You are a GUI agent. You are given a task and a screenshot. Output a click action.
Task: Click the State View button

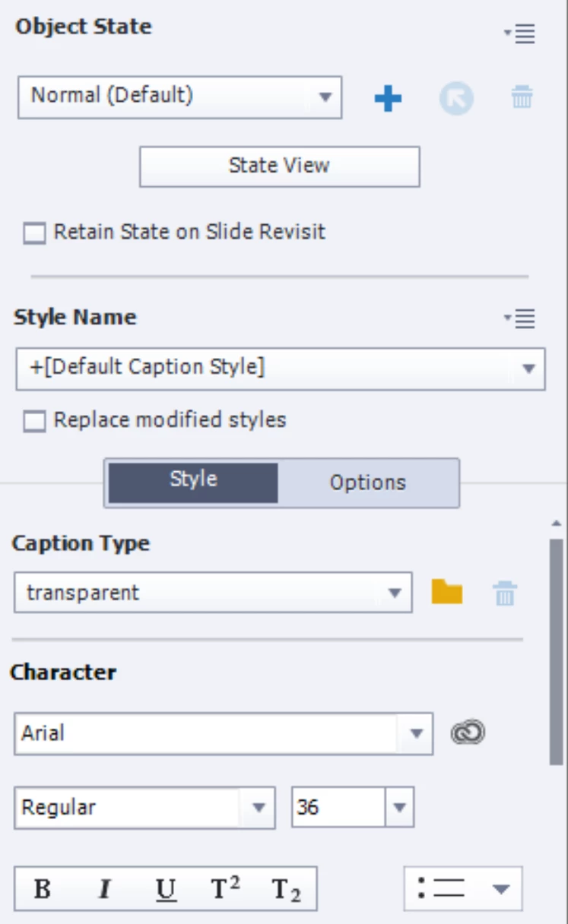(279, 166)
